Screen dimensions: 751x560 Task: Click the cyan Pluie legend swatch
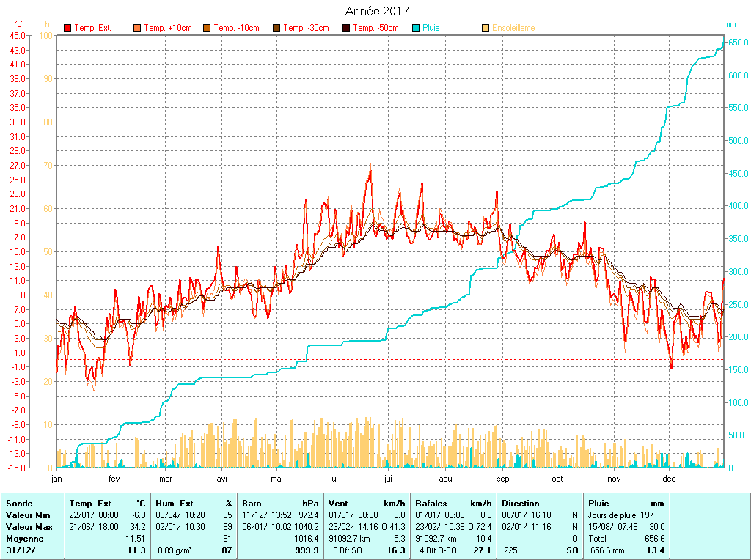click(x=416, y=28)
